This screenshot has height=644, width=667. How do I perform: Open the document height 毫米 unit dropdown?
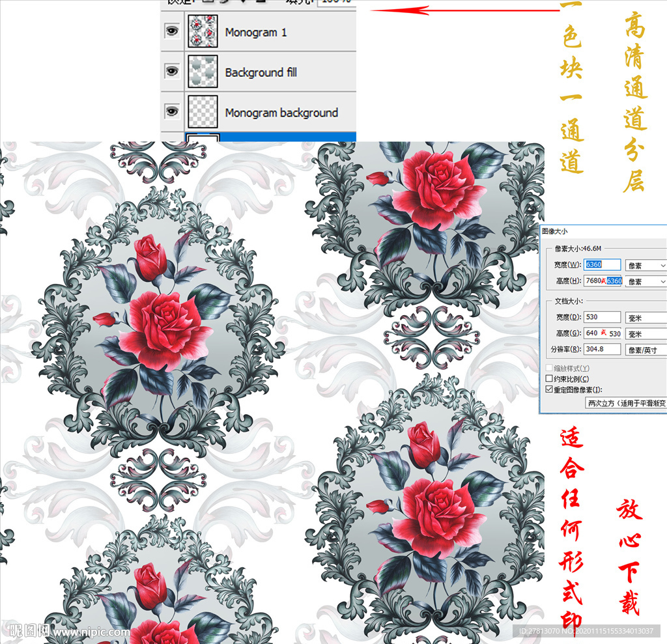pyautogui.click(x=646, y=334)
